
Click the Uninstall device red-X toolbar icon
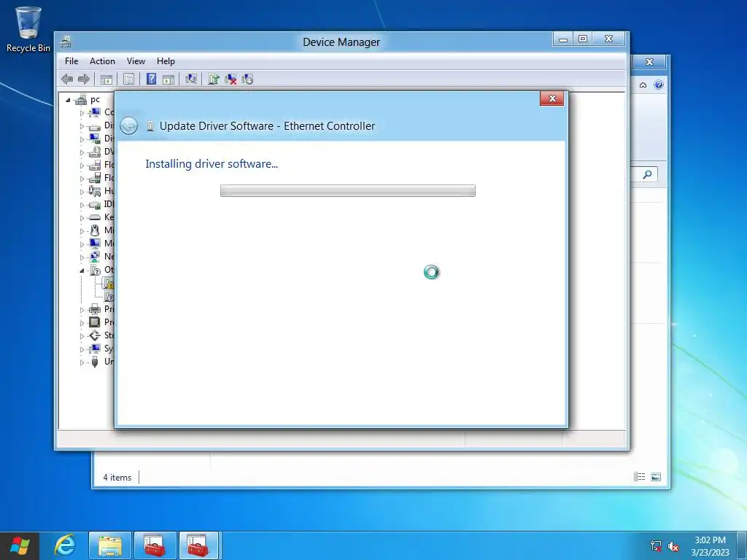(231, 79)
